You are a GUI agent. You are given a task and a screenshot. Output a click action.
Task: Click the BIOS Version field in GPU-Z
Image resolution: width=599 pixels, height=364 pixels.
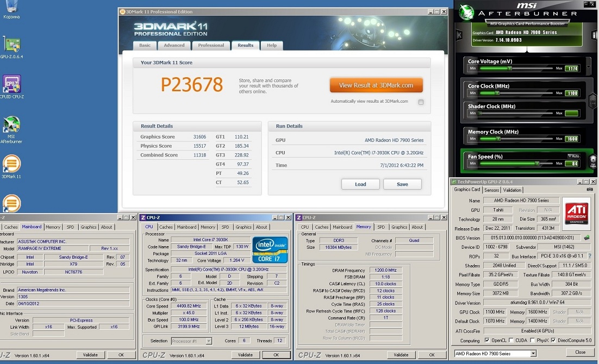click(532, 237)
